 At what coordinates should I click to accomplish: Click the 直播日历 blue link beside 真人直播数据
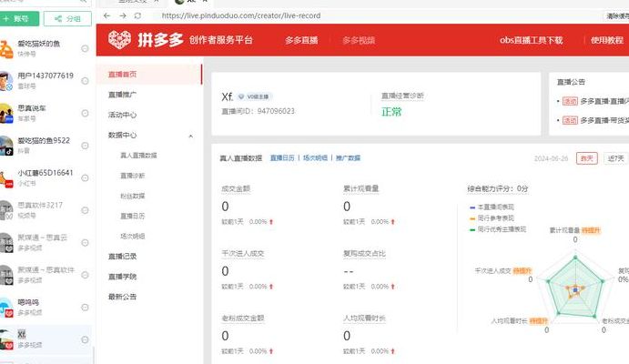tap(282, 158)
